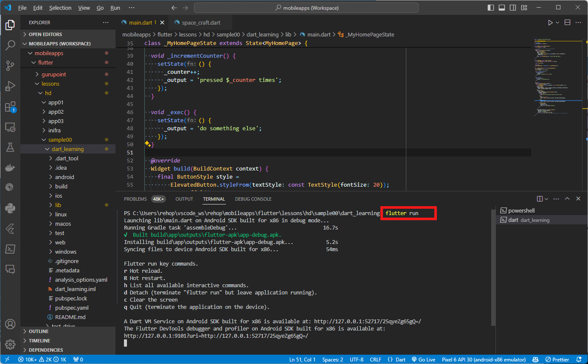Open the Docker view icon

point(10,167)
